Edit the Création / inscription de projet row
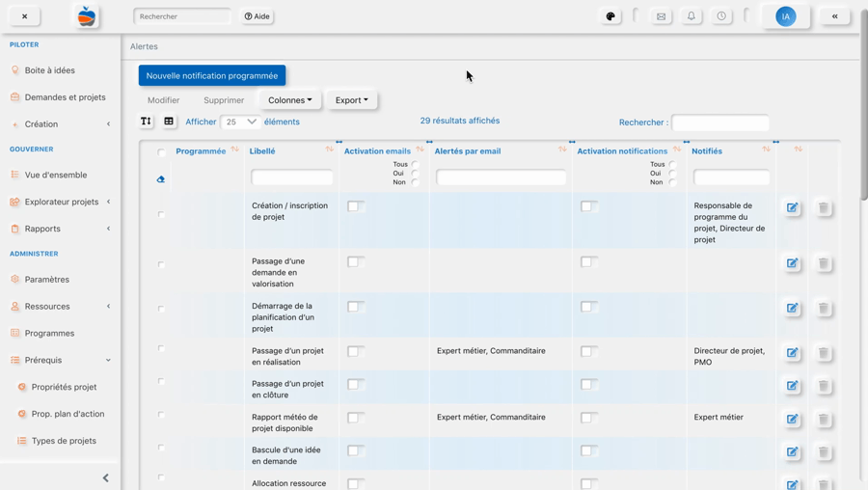Viewport: 868px width, 490px height. pyautogui.click(x=792, y=207)
